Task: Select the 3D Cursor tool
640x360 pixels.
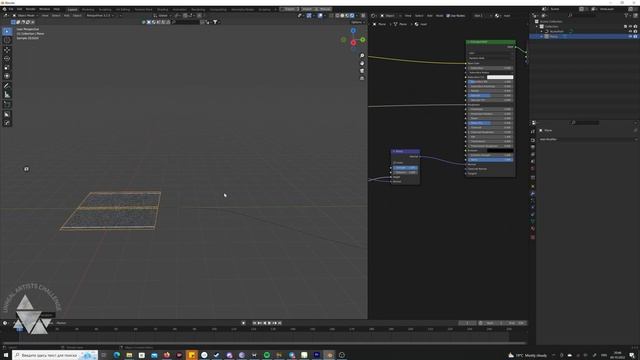Action: tap(7, 40)
